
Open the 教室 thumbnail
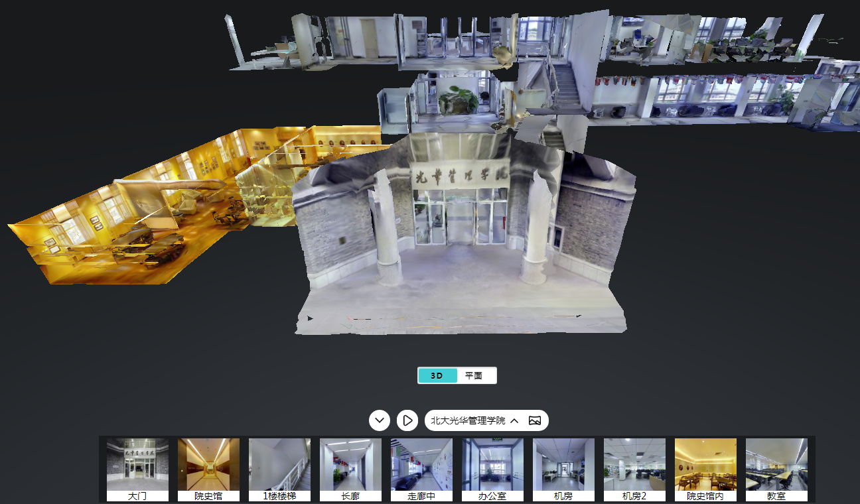(776, 470)
